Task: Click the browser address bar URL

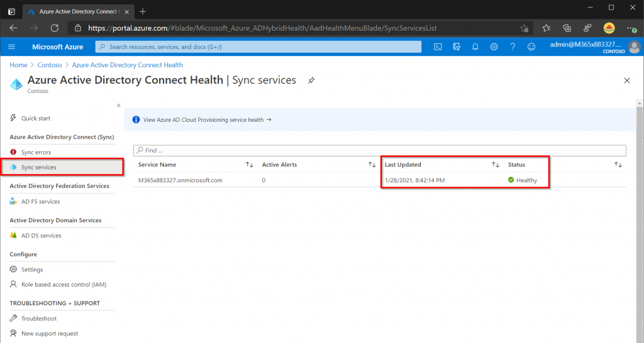Action: click(x=262, y=28)
